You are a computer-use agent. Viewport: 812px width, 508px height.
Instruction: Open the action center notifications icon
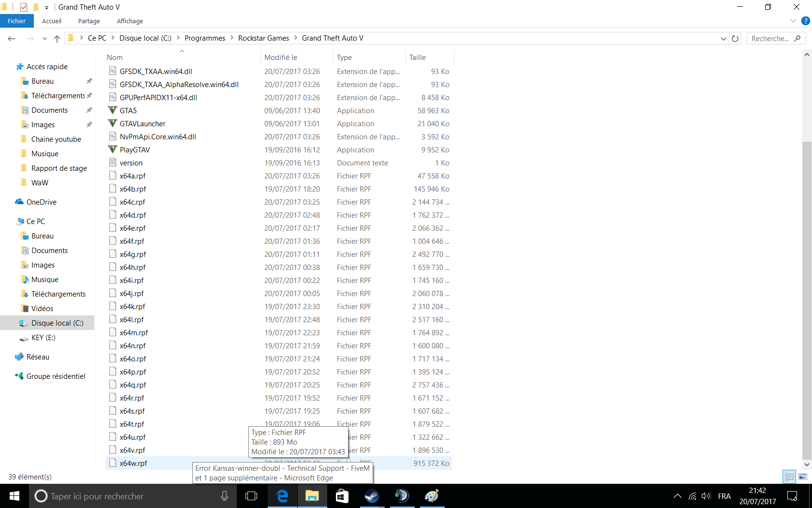pos(792,496)
